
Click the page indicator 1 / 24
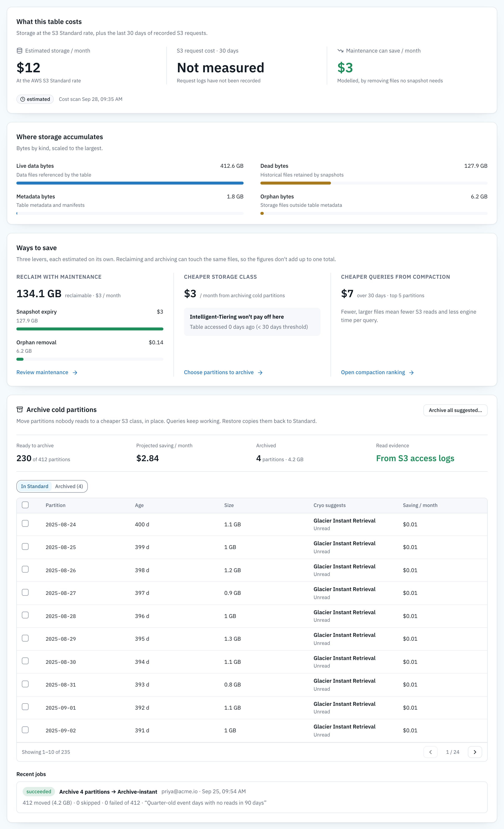coord(453,752)
